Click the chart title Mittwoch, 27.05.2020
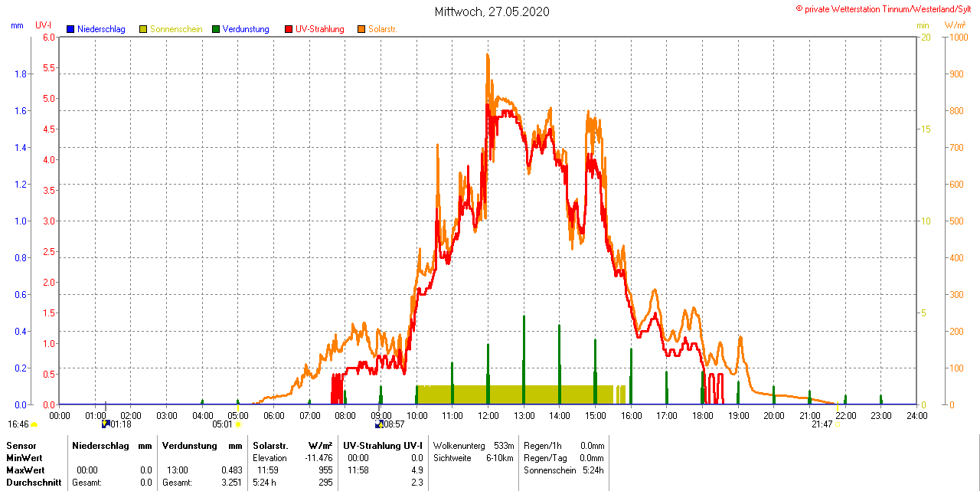Viewport: 980px width, 491px height. (492, 11)
